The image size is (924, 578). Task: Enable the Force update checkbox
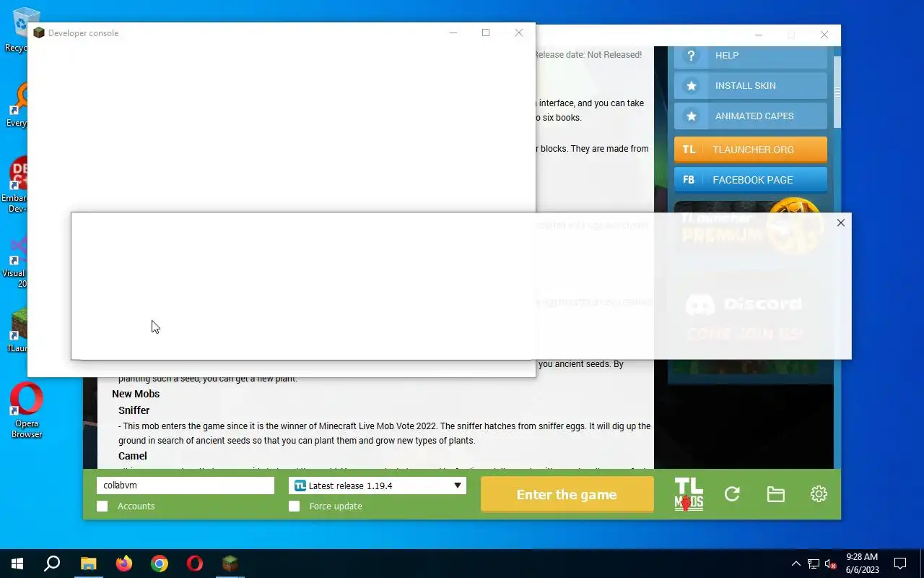[x=295, y=506]
